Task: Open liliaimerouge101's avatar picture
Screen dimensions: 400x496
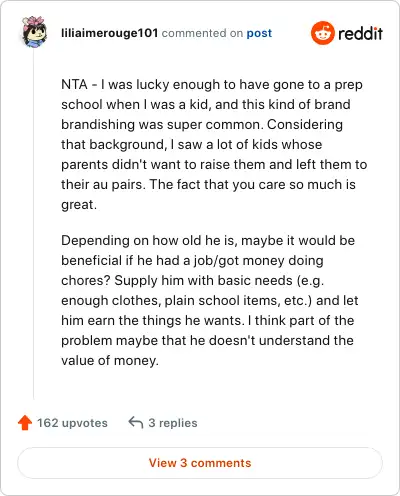Action: [x=34, y=32]
